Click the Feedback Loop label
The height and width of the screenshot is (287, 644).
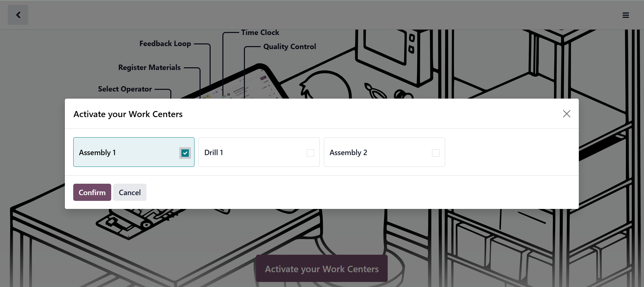(x=165, y=44)
